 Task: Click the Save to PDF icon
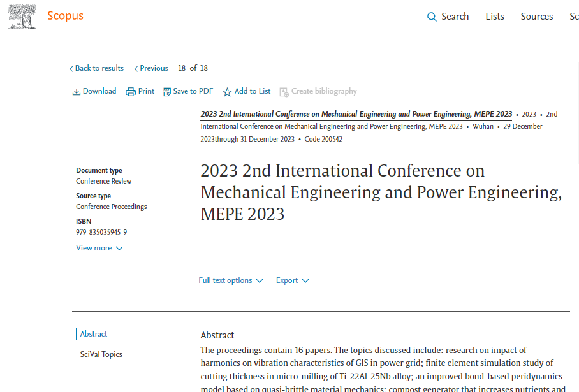[167, 92]
